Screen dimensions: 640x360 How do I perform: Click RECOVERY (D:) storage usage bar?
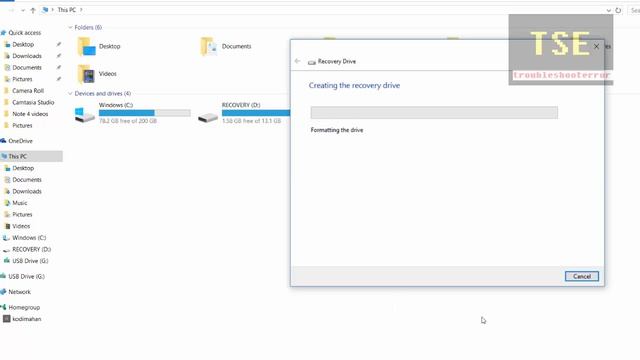256,113
